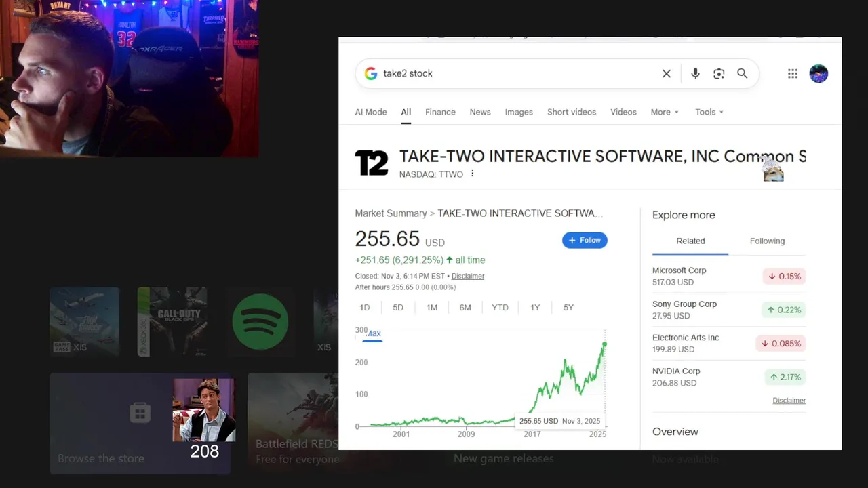Open NVIDIA Corp related stock
Image resolution: width=868 pixels, height=488 pixels.
pyautogui.click(x=729, y=377)
